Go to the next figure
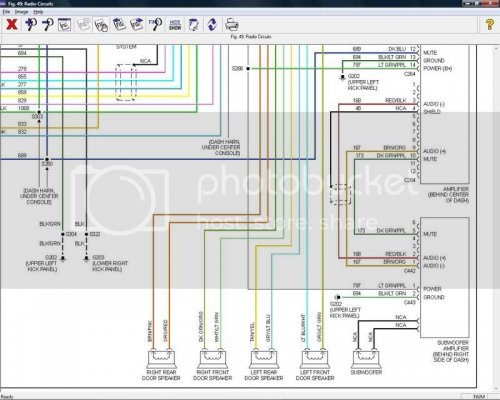The image size is (500, 400). (137, 24)
